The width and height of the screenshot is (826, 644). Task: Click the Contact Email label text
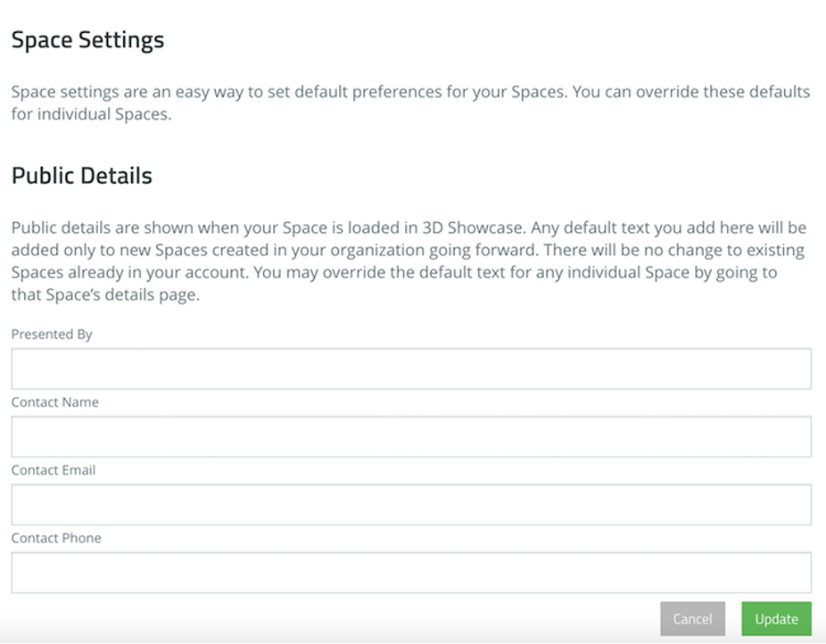tap(54, 470)
